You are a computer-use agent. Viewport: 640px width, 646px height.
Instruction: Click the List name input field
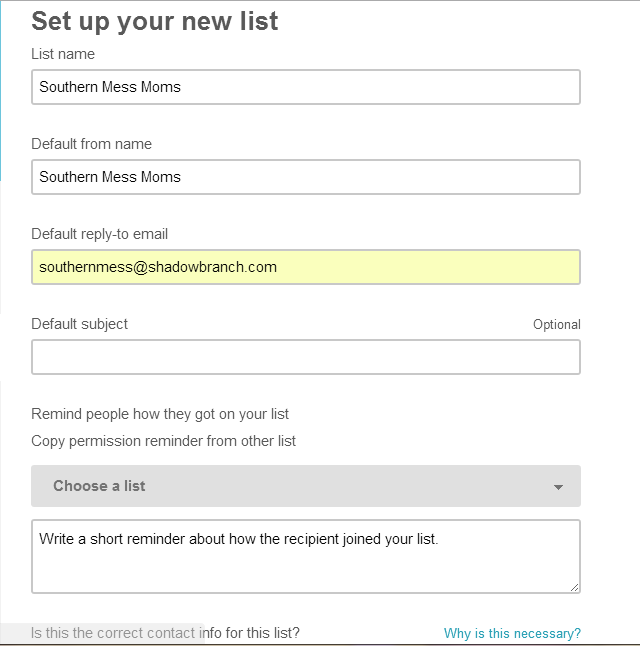coord(305,87)
